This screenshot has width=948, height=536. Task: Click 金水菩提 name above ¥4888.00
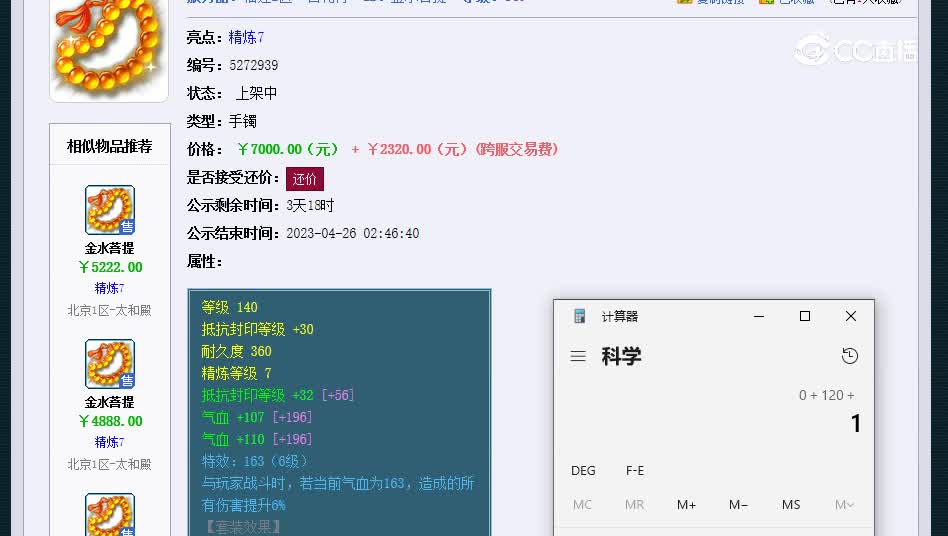pyautogui.click(x=109, y=402)
